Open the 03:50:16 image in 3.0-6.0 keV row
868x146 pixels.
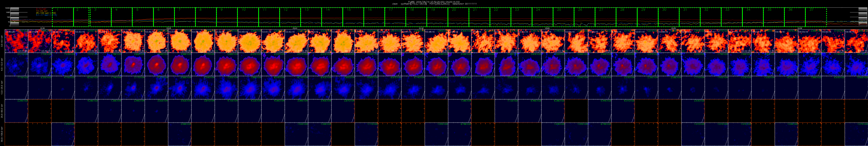pyautogui.click(x=483, y=41)
